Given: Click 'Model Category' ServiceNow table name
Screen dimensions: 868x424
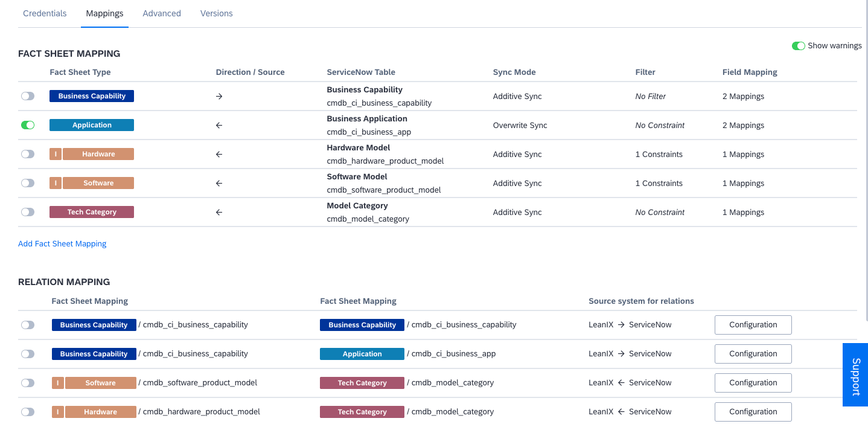Looking at the screenshot, I should [357, 206].
